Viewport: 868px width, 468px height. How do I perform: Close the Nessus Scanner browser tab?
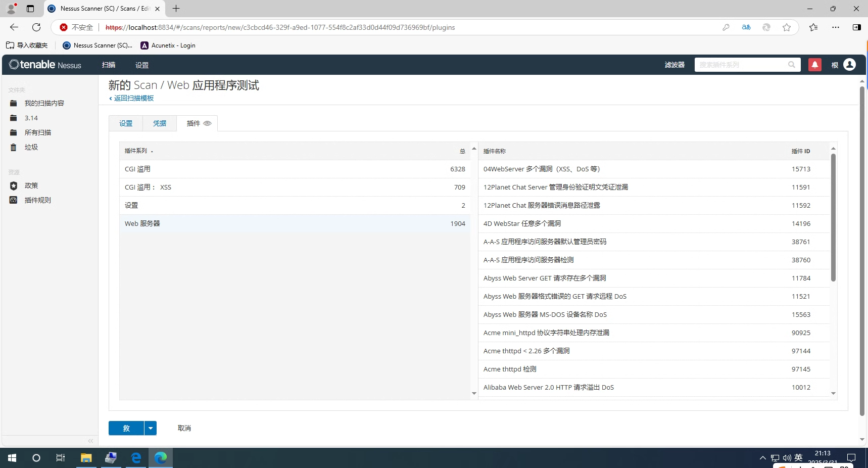point(157,9)
